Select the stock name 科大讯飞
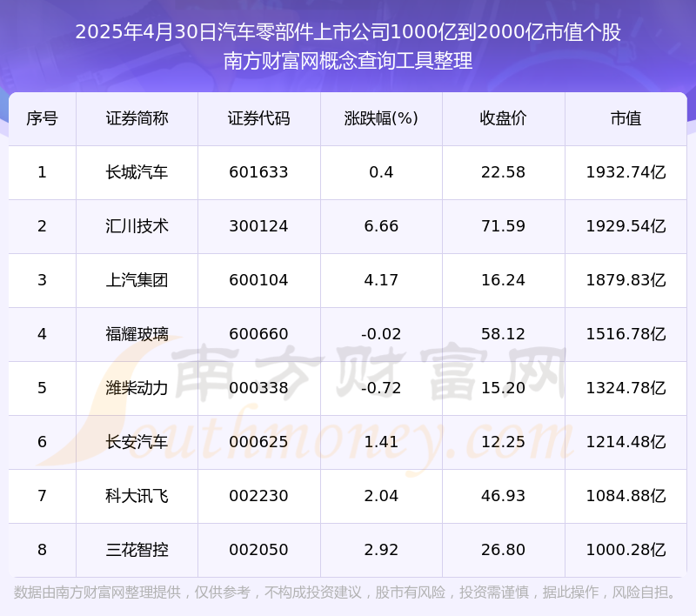The height and width of the screenshot is (616, 696). pyautogui.click(x=137, y=496)
